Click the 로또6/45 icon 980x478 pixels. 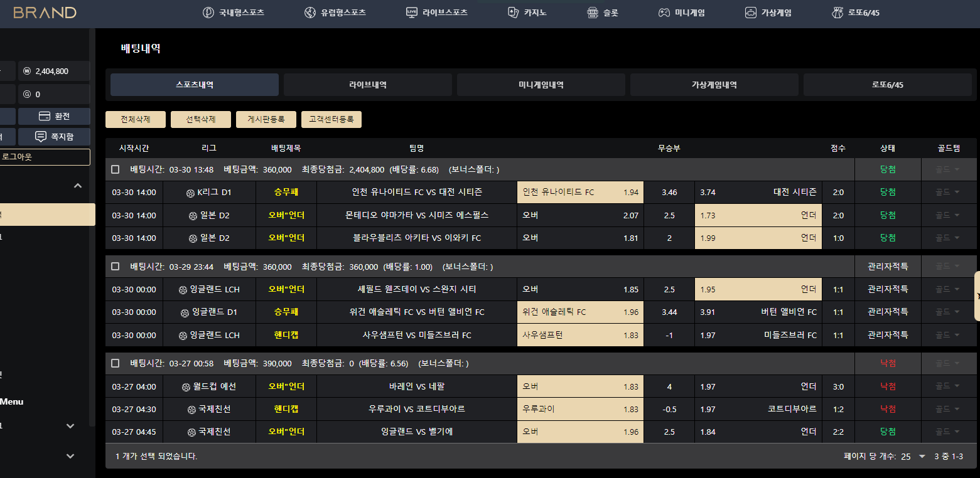[837, 13]
